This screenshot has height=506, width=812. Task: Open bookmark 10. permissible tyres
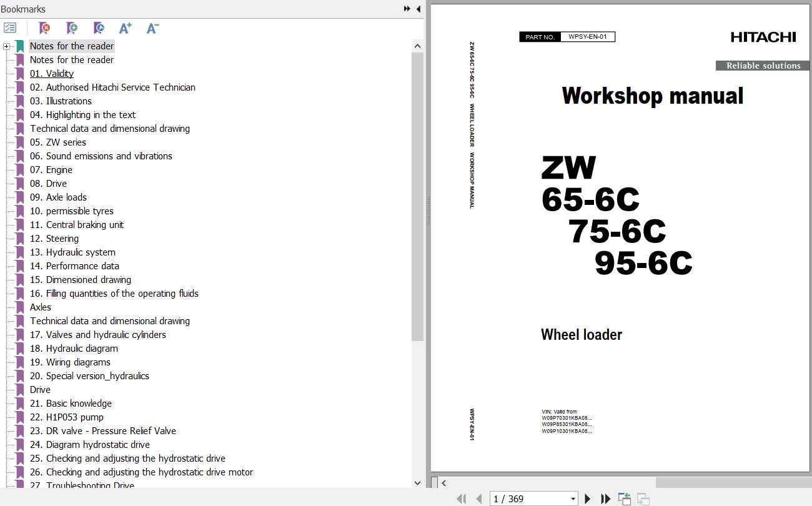pos(72,211)
